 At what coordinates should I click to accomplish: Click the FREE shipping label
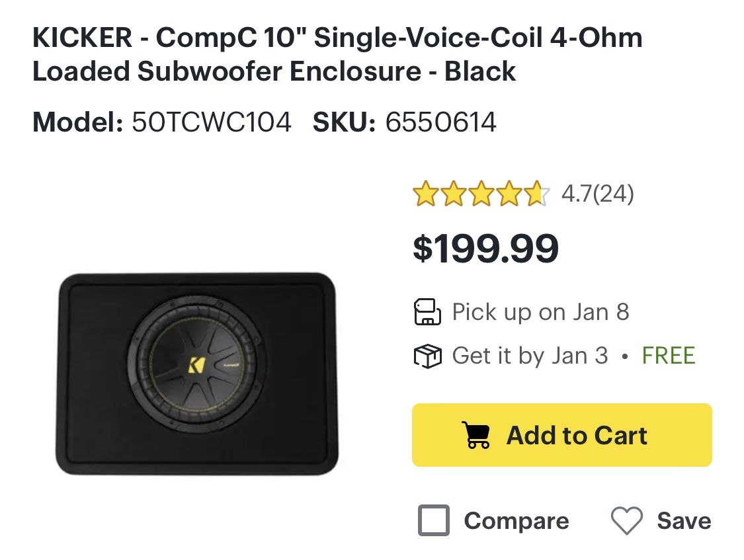click(x=669, y=355)
